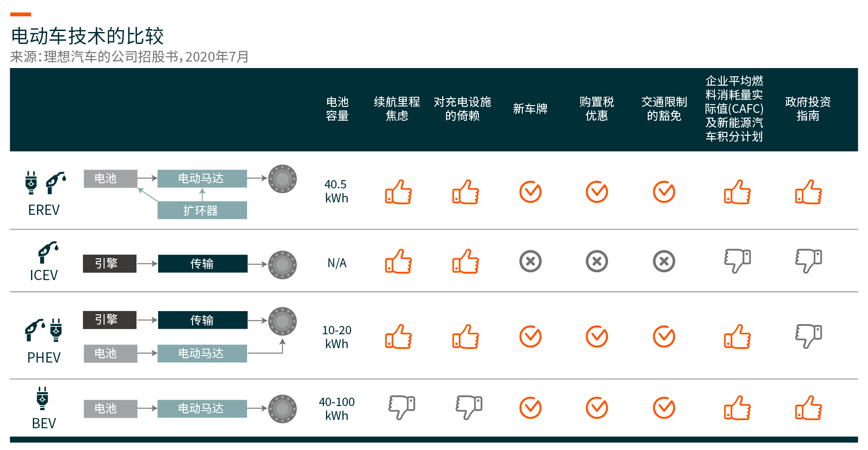The image size is (868, 450).
Task: Click the BEV thumbs-down under 续航里程焦虑
Action: [x=402, y=407]
